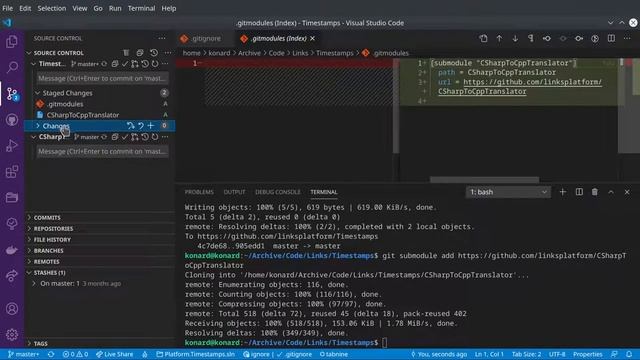Open the Help menu
The height and width of the screenshot is (360, 640).
pyautogui.click(x=169, y=8)
